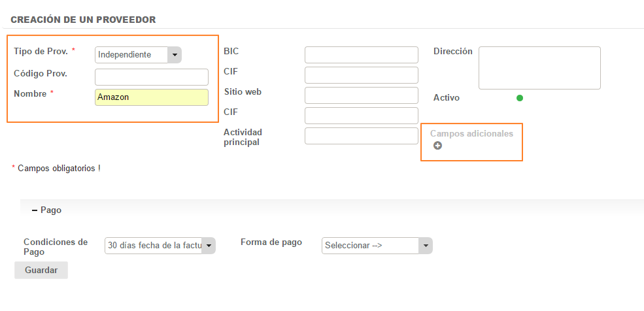Click the Tipo de Prov. field label

point(41,51)
